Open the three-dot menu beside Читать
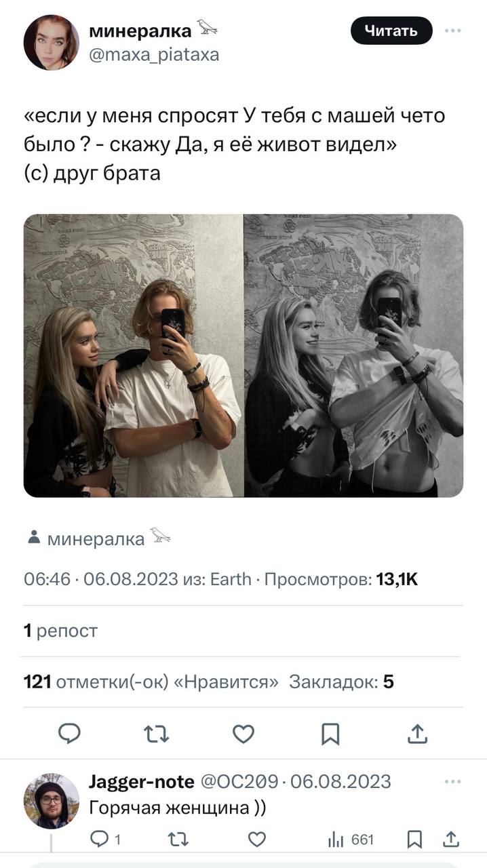 (452, 31)
